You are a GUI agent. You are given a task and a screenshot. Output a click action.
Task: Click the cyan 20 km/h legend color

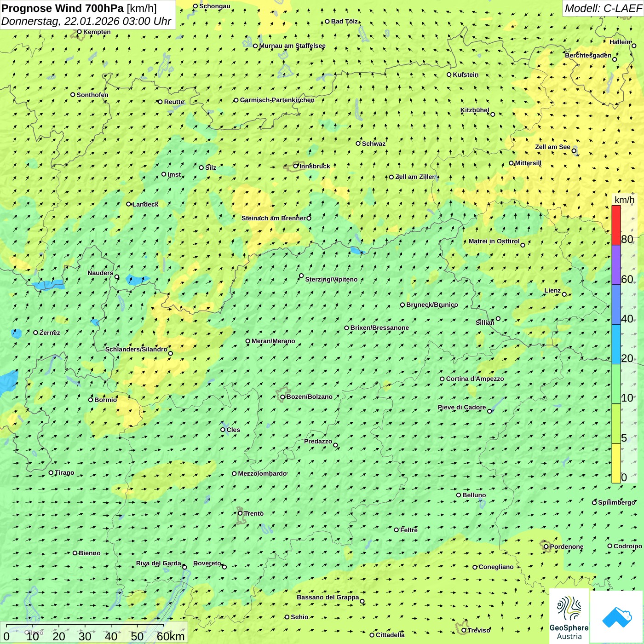pyautogui.click(x=616, y=345)
